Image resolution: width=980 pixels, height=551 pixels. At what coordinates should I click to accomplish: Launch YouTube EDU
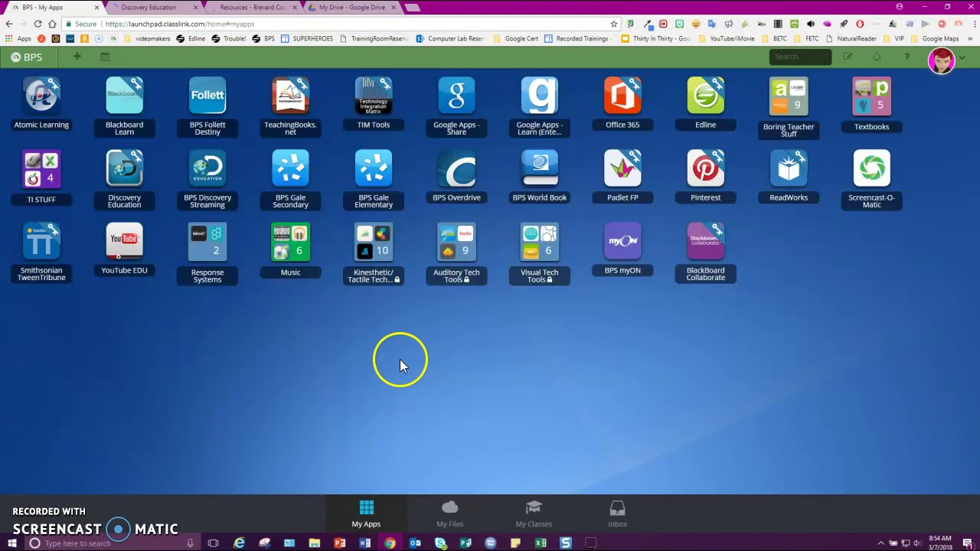(124, 241)
